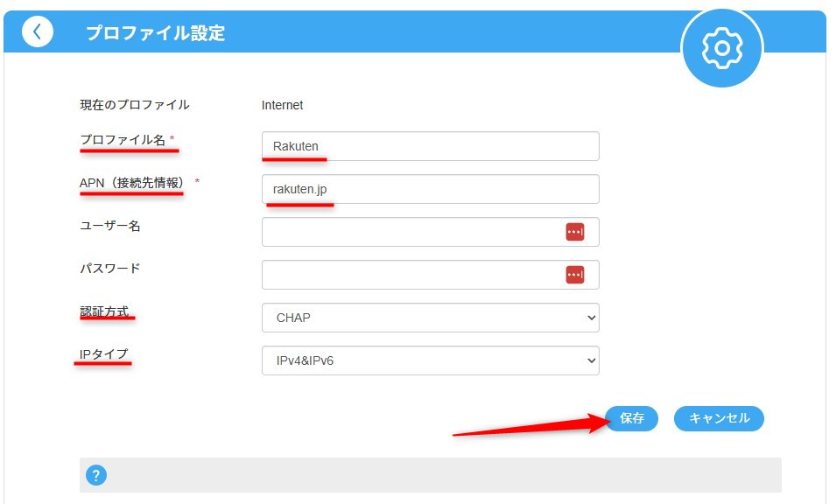
Task: Click the 認証方式 label
Action: (x=104, y=311)
